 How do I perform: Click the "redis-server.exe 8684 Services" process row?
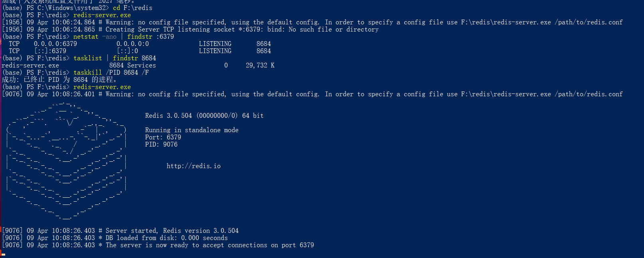coord(138,65)
